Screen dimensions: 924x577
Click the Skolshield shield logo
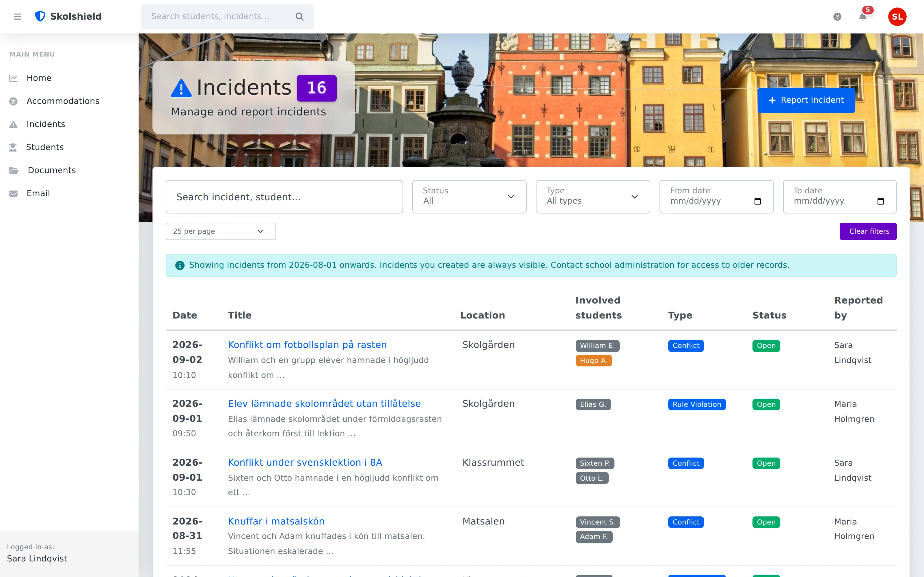tap(40, 16)
